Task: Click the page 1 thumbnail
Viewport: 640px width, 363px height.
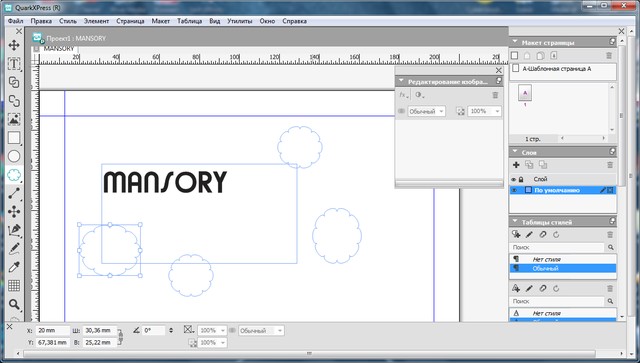Action: click(x=525, y=93)
